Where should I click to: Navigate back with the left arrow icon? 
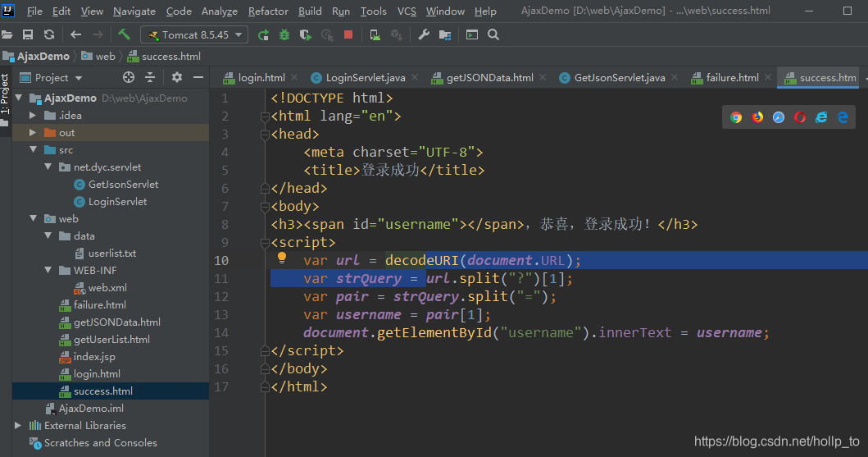point(76,35)
